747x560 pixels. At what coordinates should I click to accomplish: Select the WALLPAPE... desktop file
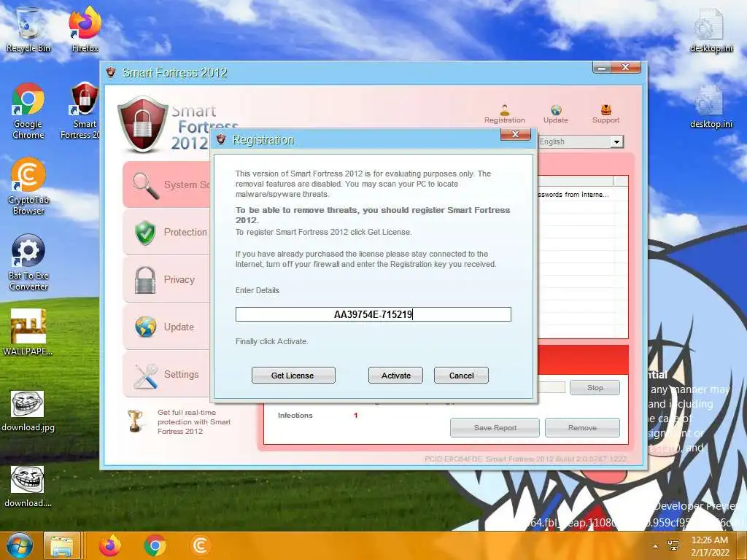click(x=28, y=332)
